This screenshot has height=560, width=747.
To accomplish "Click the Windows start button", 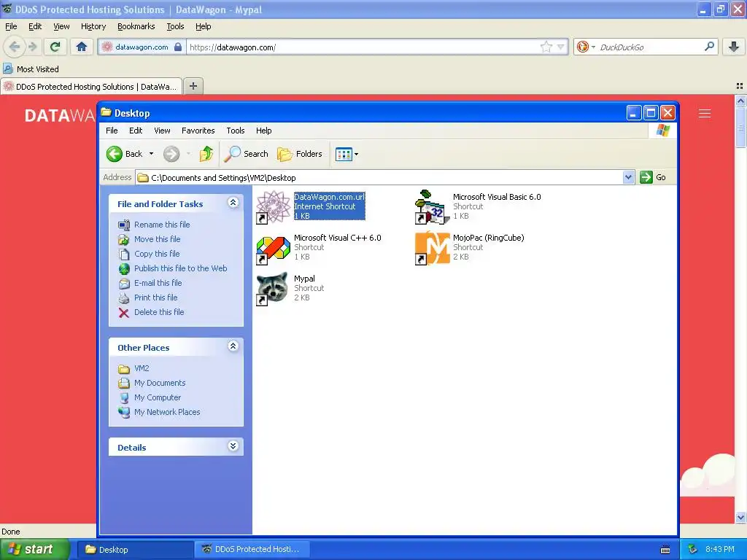I will (x=34, y=550).
